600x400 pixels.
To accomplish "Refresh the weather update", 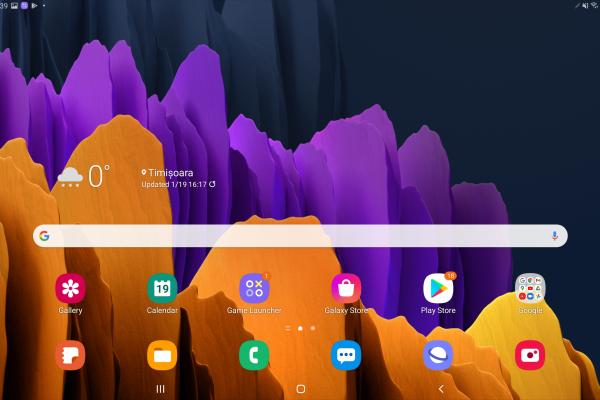I will pos(212,184).
